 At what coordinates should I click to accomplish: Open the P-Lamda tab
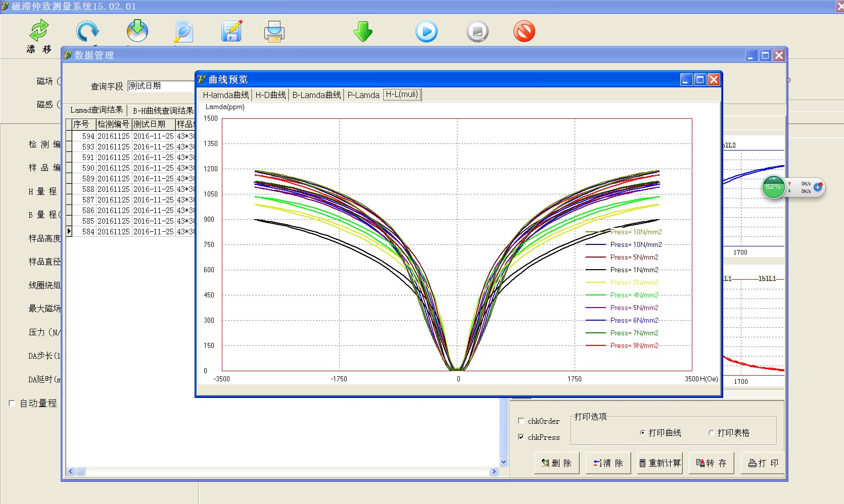coord(363,95)
